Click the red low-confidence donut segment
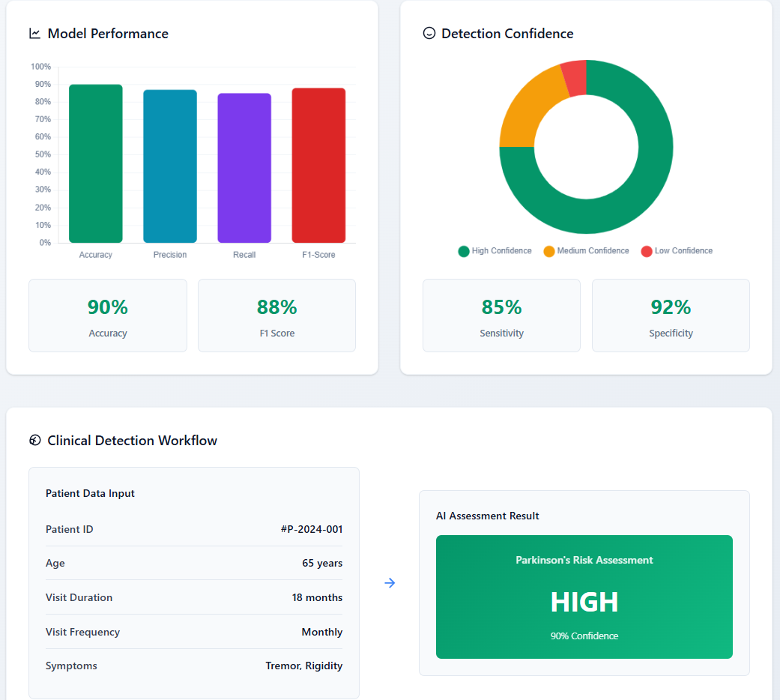This screenshot has height=700, width=780. click(x=575, y=78)
